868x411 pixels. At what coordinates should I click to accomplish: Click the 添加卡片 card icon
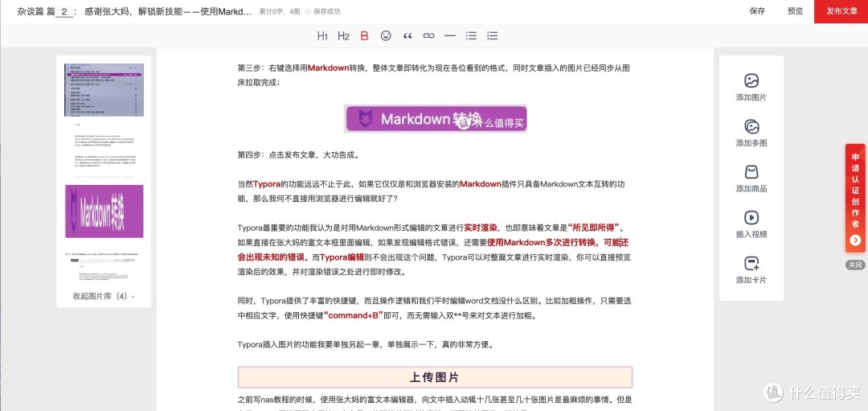click(x=751, y=263)
